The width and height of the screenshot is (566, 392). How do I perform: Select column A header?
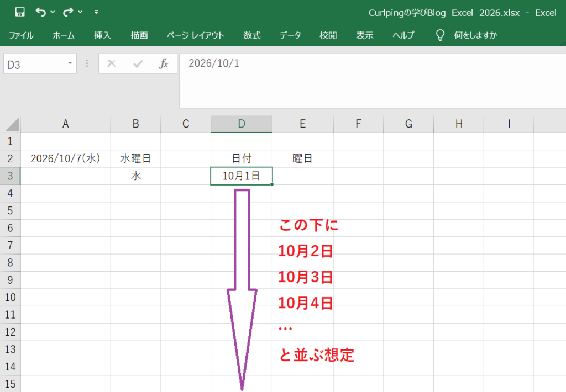[65, 124]
